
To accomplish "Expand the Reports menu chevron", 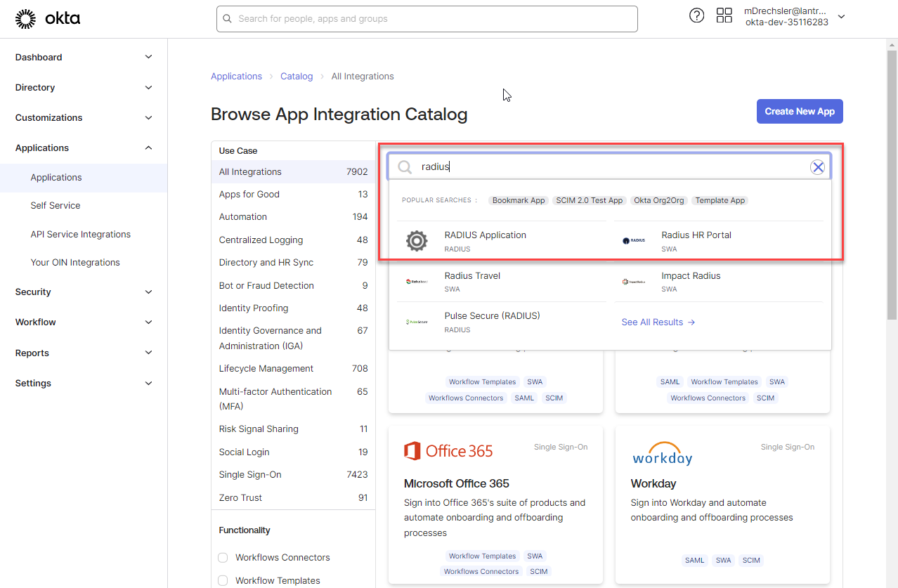I will pyautogui.click(x=148, y=353).
